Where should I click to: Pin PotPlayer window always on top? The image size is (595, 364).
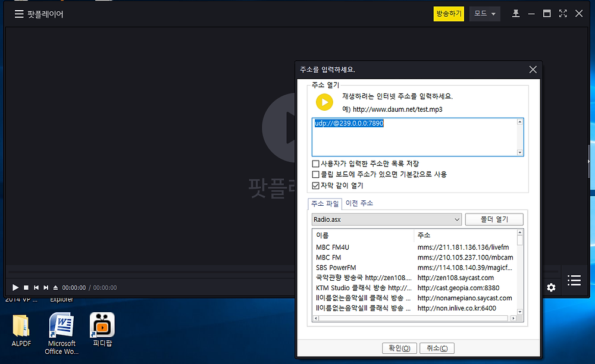(x=516, y=14)
